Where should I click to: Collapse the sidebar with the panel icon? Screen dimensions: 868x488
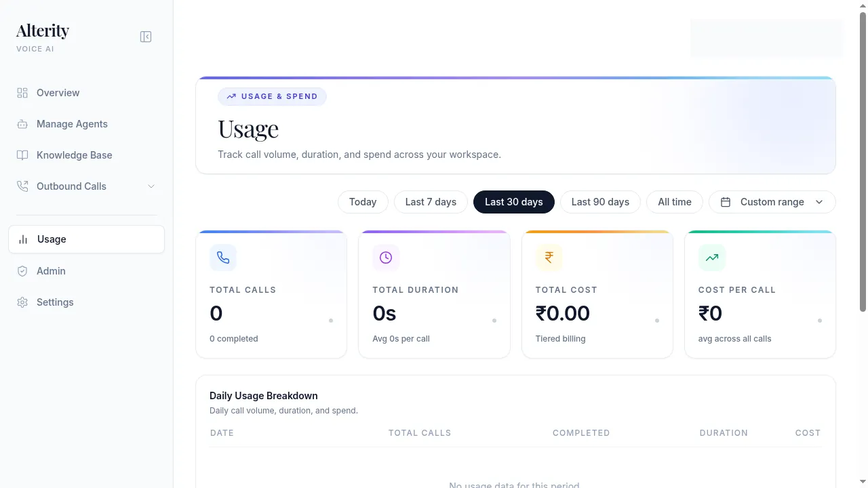pos(146,37)
